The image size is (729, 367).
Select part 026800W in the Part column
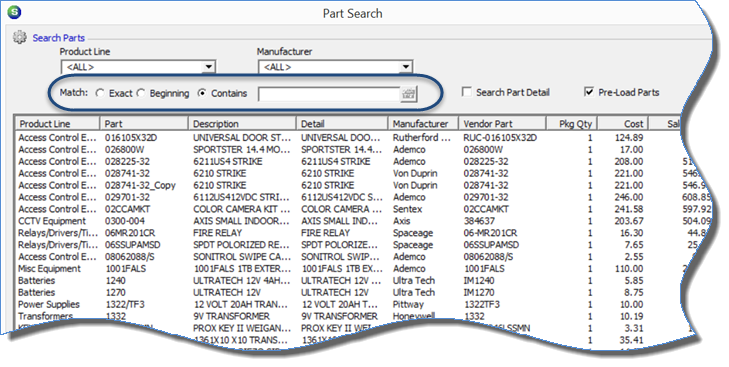pos(124,150)
